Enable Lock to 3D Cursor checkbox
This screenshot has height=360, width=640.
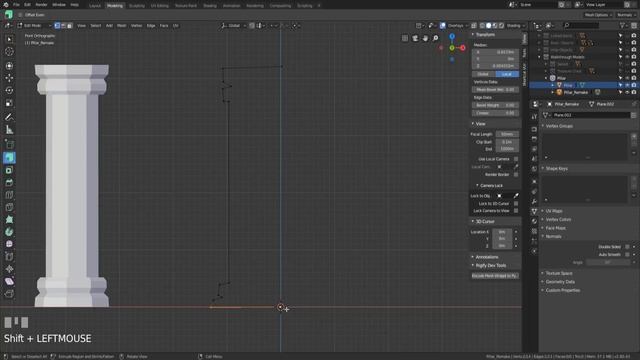coord(516,203)
